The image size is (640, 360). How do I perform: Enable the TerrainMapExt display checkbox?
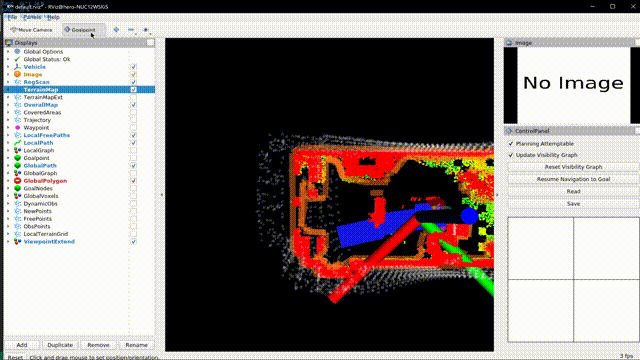(x=133, y=97)
